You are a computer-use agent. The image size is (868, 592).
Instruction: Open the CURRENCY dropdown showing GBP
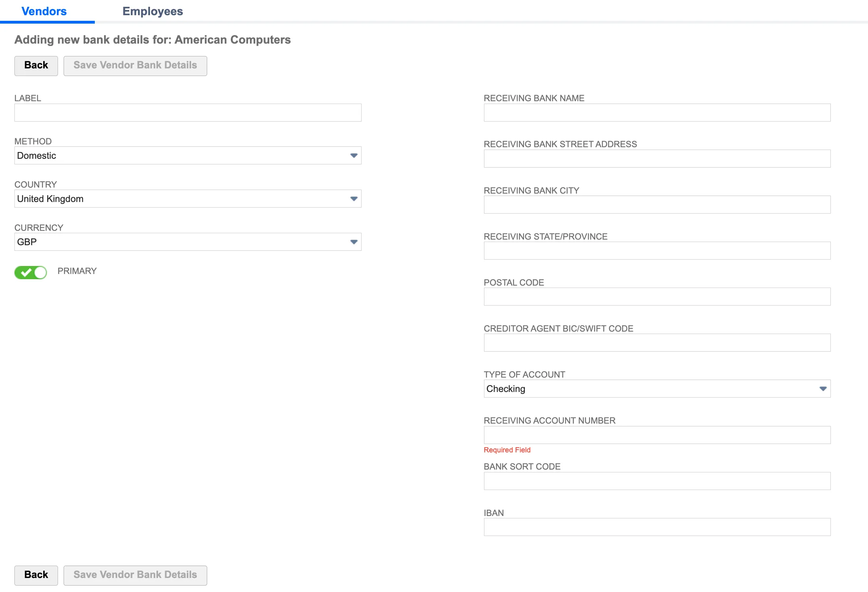[188, 242]
